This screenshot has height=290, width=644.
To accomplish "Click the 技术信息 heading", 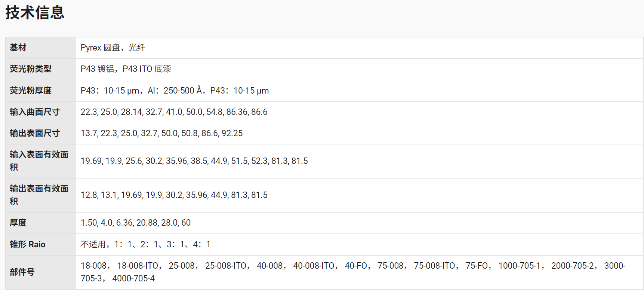I will point(35,13).
